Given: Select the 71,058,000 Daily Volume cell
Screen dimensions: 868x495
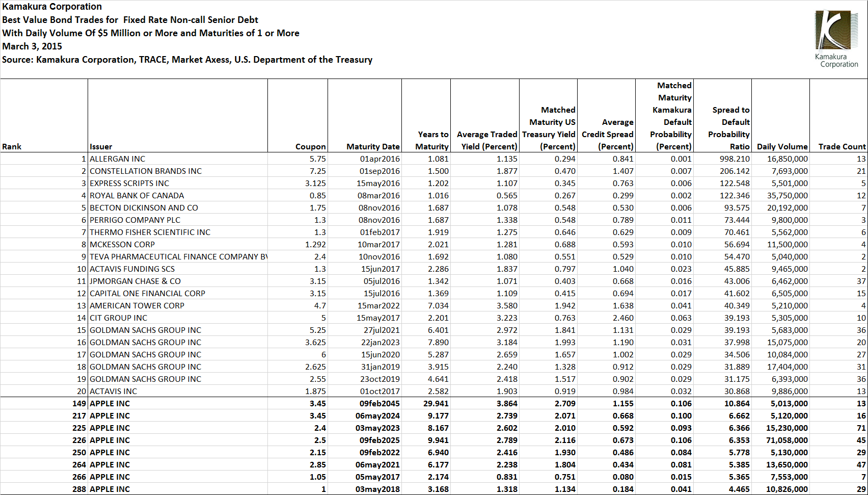Looking at the screenshot, I should 787,440.
